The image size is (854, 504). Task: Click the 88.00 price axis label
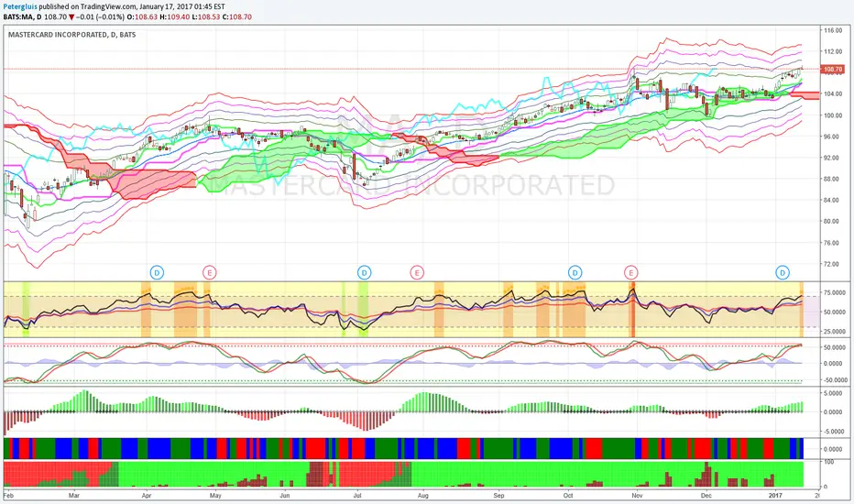point(833,179)
